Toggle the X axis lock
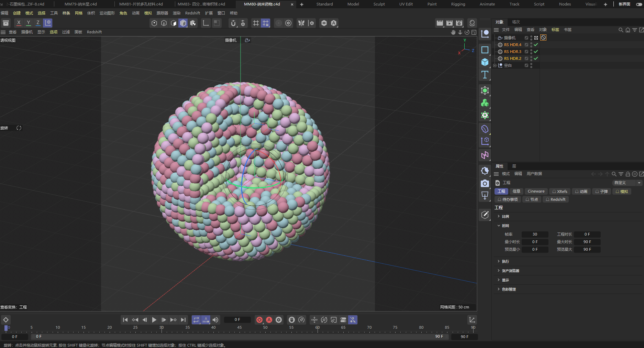 pos(19,23)
